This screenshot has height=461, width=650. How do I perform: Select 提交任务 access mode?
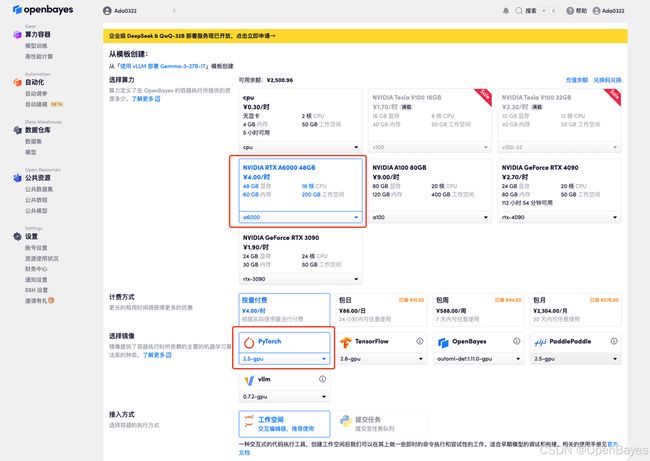coord(381,424)
